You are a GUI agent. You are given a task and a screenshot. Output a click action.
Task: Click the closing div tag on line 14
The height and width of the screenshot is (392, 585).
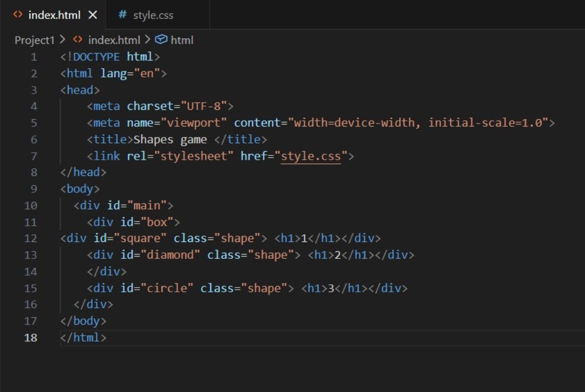coord(107,271)
